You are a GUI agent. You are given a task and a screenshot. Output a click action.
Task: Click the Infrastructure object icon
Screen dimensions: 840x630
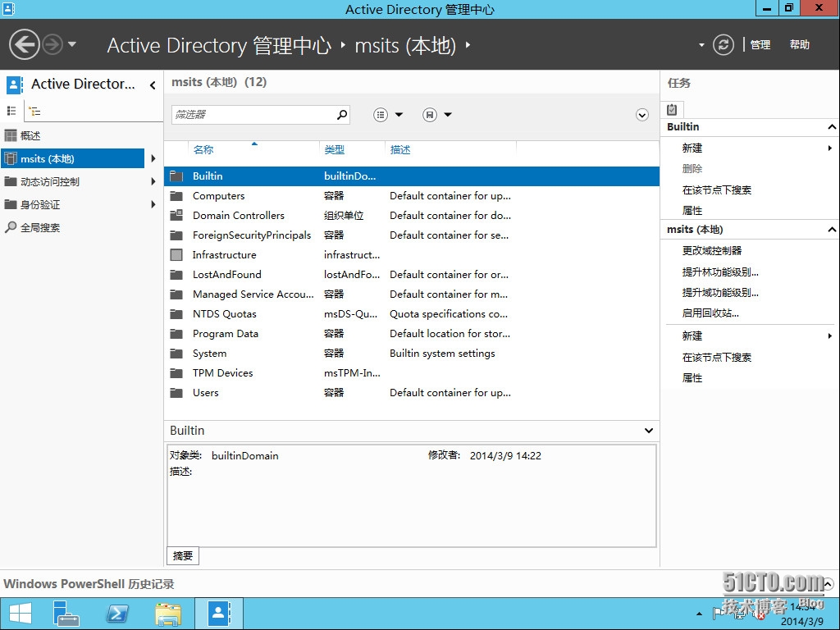click(176, 255)
